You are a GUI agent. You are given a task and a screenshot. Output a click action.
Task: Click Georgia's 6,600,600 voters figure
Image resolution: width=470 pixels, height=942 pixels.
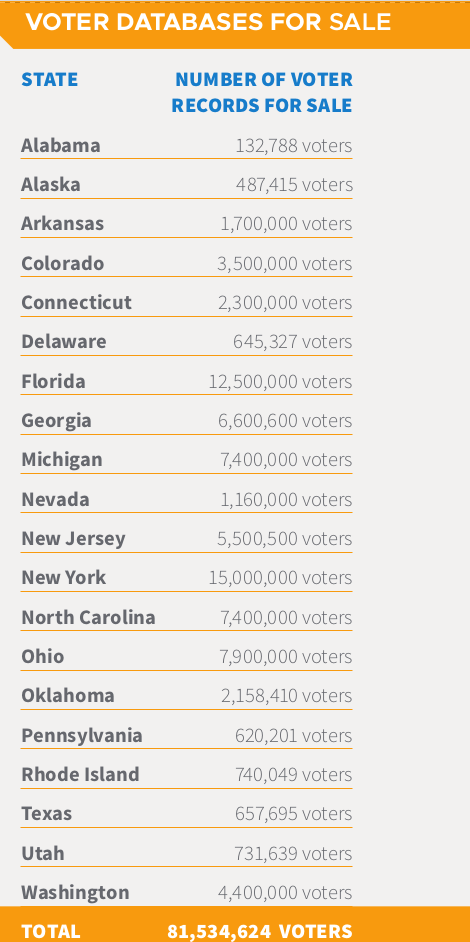pos(285,421)
